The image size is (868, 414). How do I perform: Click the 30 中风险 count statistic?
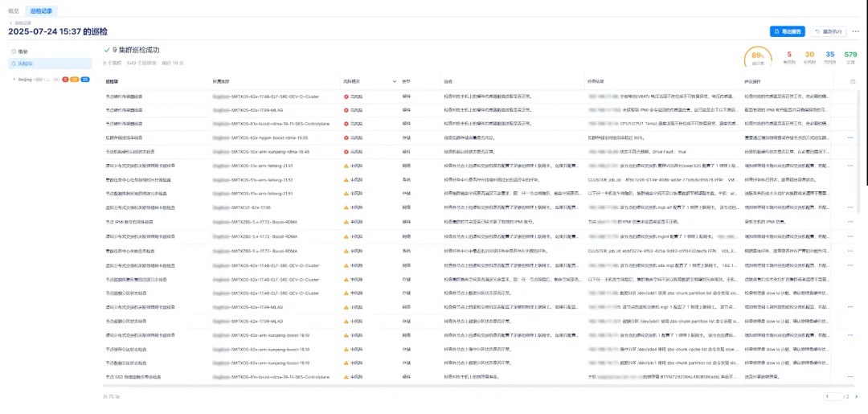[809, 56]
